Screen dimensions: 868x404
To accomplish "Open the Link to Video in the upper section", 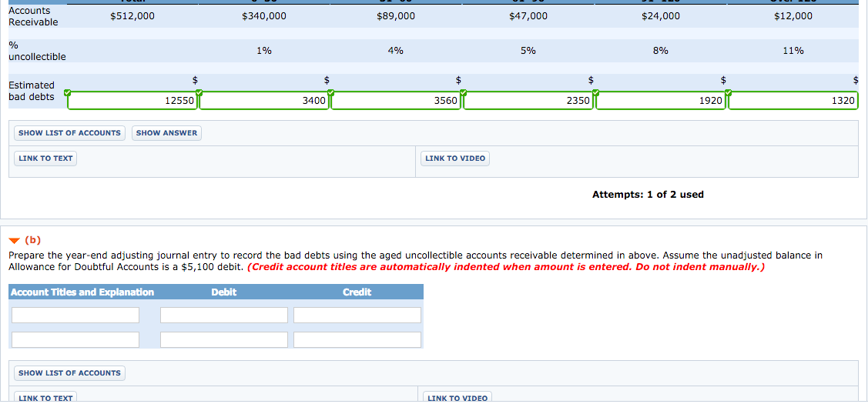I will coord(455,159).
